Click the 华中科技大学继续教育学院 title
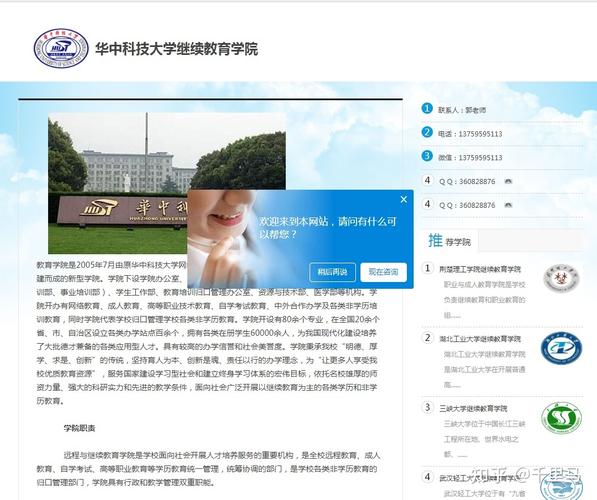597x500 pixels. click(x=176, y=49)
